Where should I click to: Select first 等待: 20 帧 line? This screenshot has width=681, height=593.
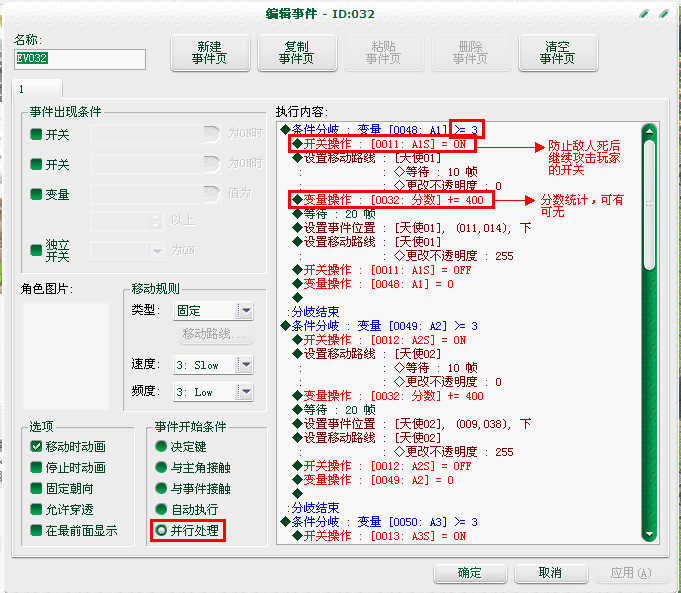[334, 214]
